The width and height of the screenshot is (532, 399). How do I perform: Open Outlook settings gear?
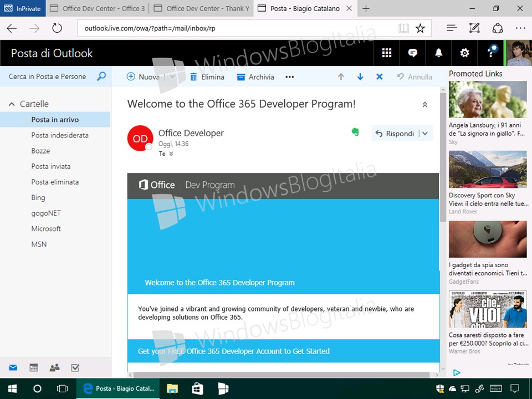pos(464,53)
